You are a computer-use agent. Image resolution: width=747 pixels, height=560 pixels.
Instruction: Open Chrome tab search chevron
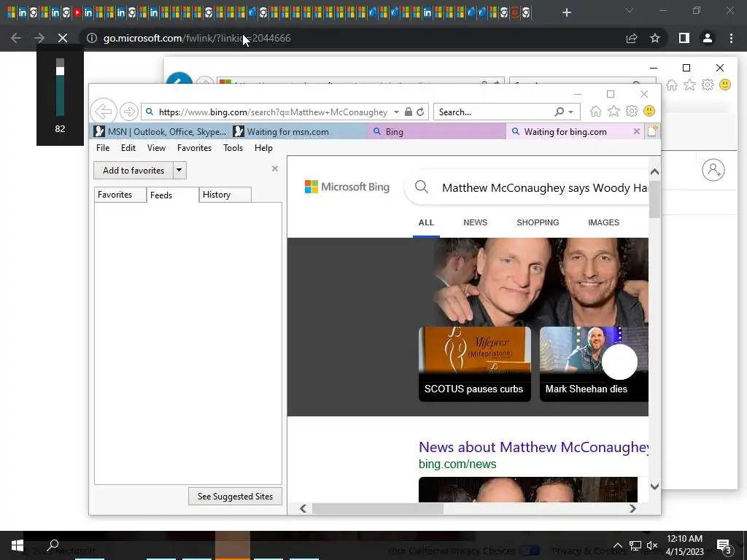(630, 10)
